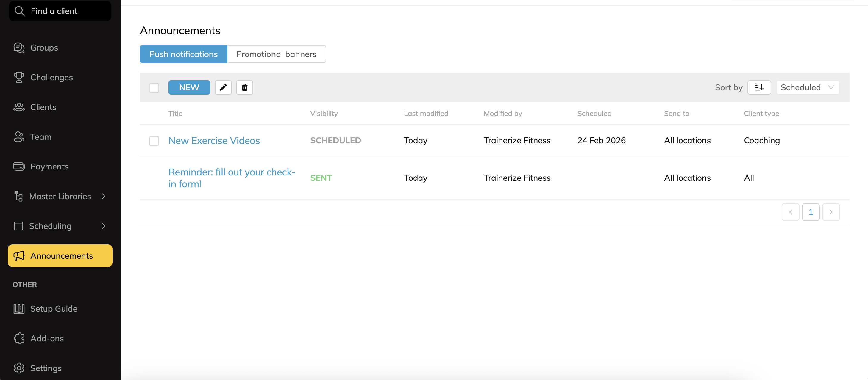The height and width of the screenshot is (380, 868).
Task: Tick the New Exercise Videos row checkbox
Action: [154, 141]
